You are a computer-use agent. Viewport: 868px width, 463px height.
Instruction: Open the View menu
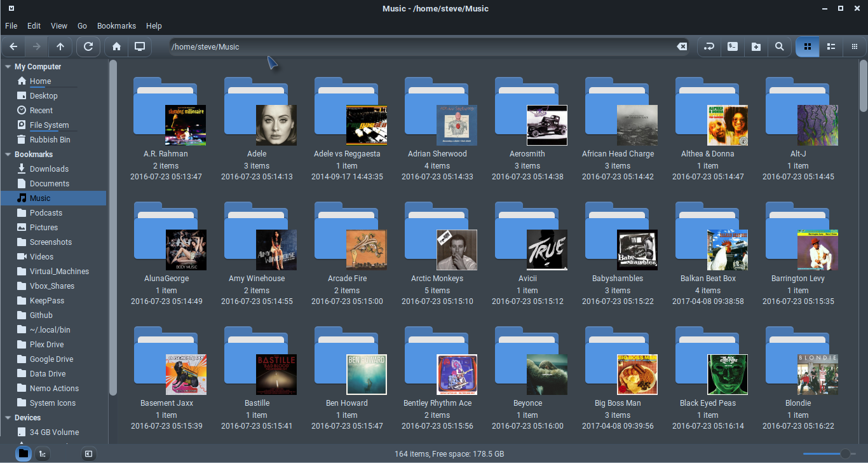click(x=58, y=25)
